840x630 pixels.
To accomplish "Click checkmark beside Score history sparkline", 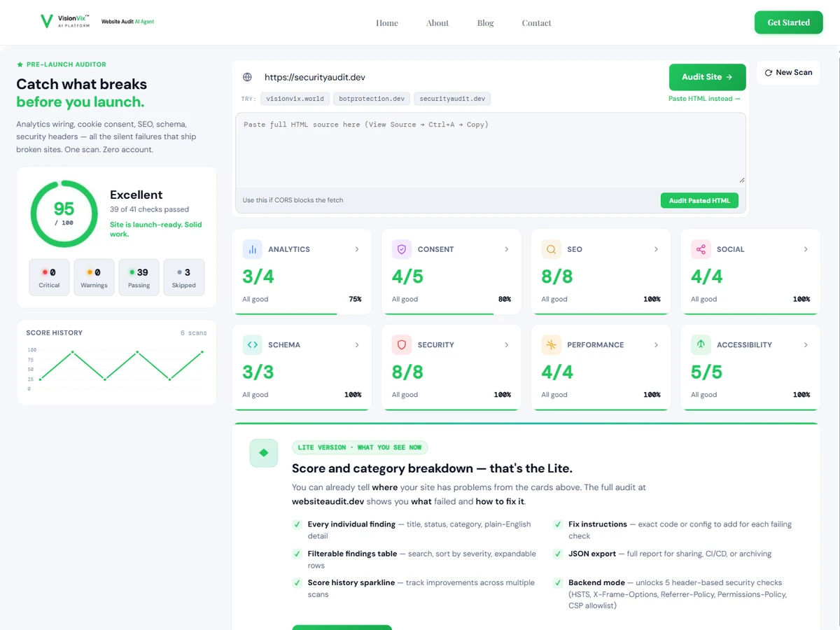I will tap(297, 582).
